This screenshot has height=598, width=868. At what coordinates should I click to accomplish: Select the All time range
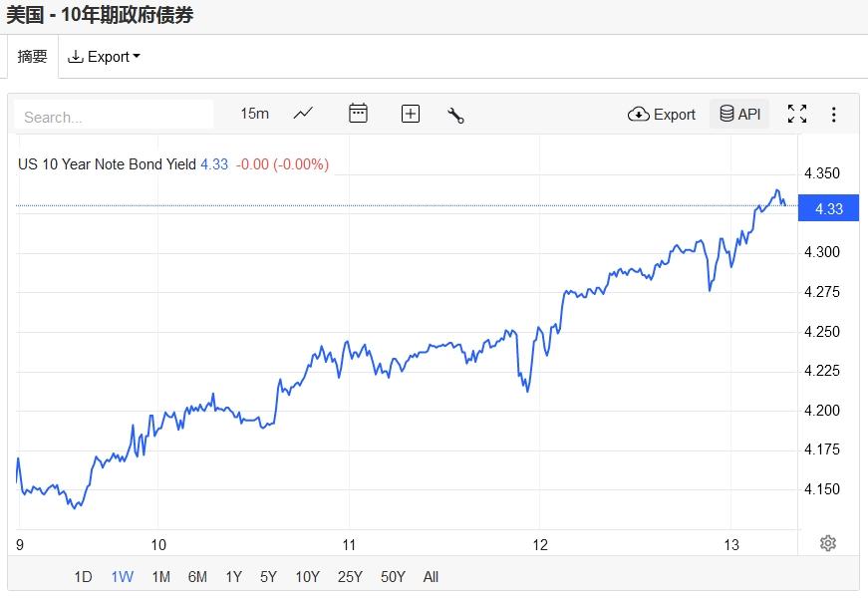431,576
